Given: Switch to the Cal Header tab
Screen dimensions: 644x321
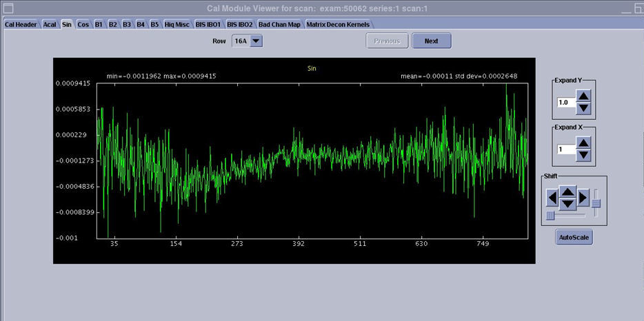Looking at the screenshot, I should pos(21,24).
